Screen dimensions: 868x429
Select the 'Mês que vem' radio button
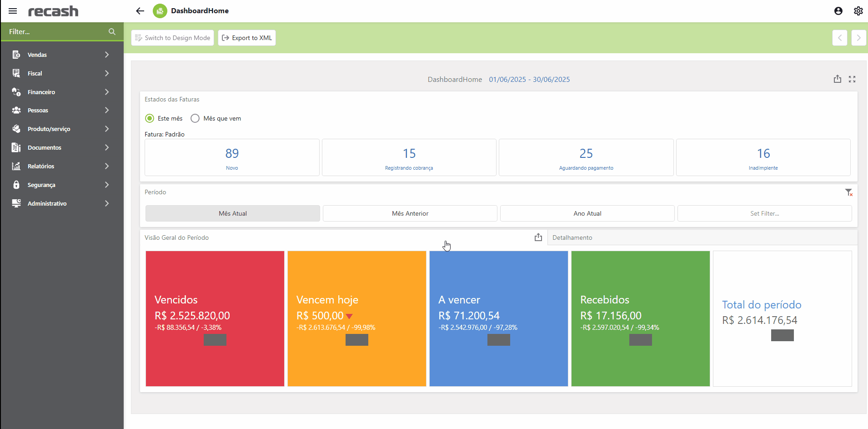pos(195,118)
